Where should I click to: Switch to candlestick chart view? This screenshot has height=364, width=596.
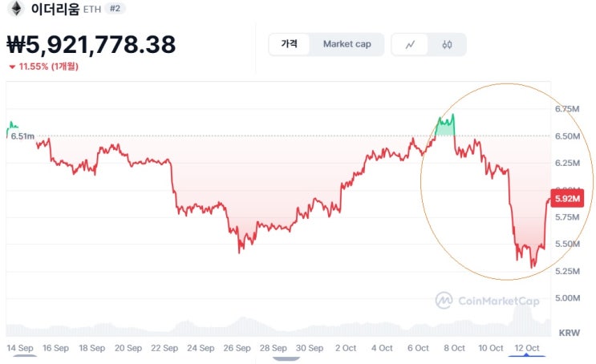coord(447,44)
